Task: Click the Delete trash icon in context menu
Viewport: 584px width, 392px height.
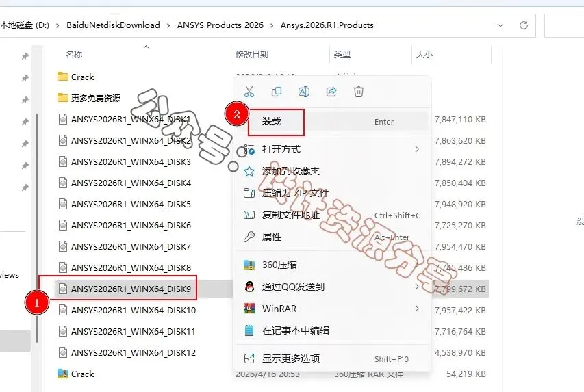Action: pos(359,92)
